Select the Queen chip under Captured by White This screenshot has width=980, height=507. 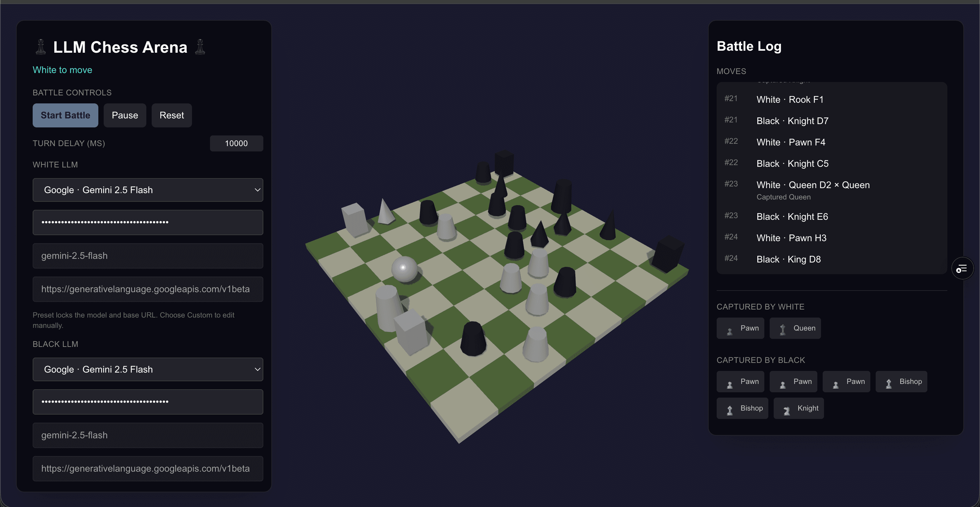(795, 328)
